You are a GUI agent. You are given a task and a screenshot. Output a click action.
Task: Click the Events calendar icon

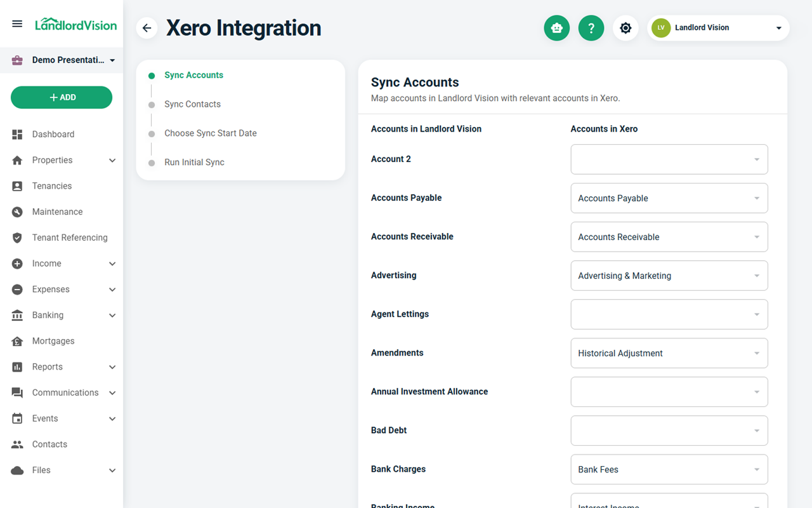coord(17,418)
